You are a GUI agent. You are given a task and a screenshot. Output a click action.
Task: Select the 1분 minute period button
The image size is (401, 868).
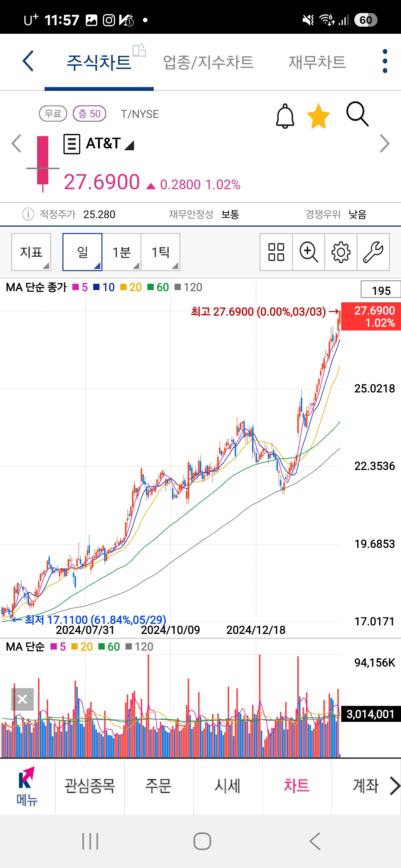click(121, 252)
